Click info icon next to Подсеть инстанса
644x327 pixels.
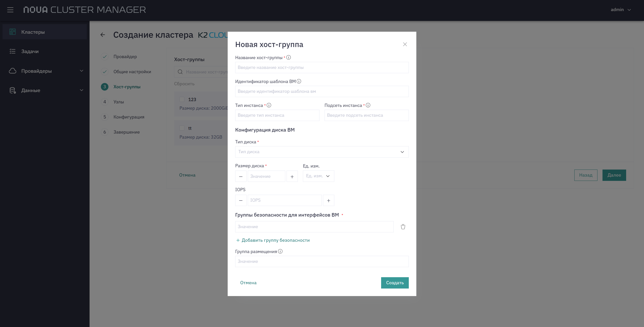(368, 105)
